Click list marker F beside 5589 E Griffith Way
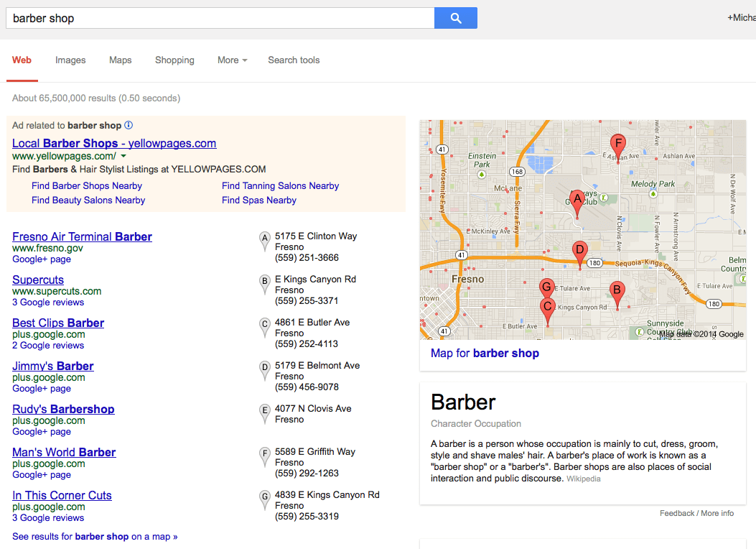The image size is (756, 549). coord(264,456)
